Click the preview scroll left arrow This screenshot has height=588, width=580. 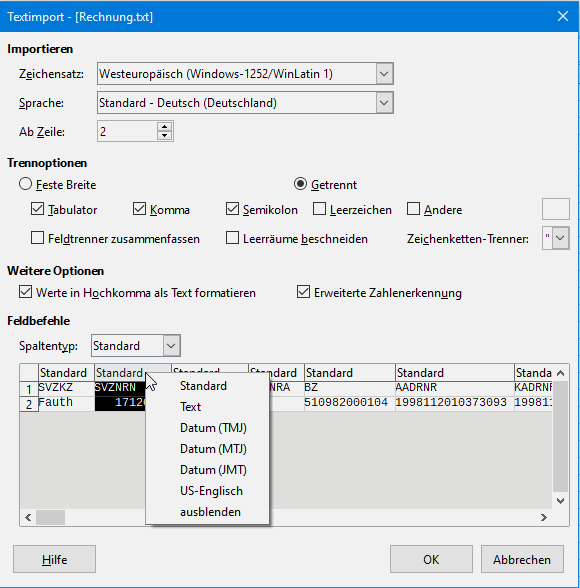point(28,518)
